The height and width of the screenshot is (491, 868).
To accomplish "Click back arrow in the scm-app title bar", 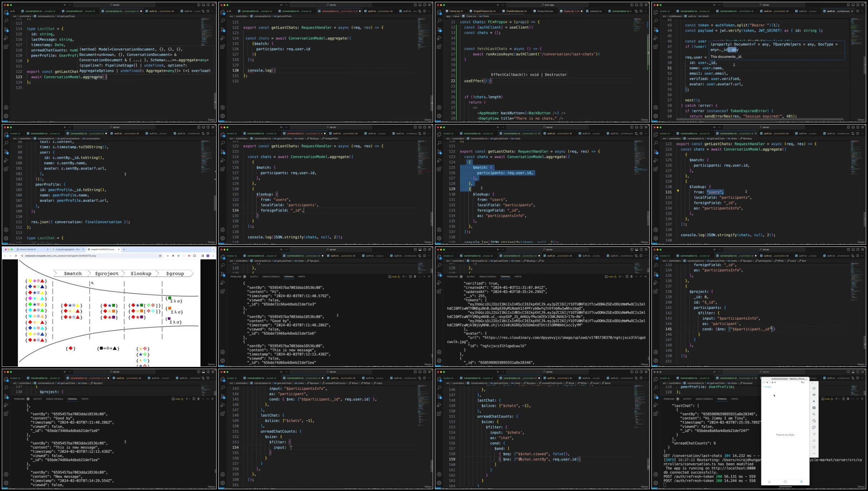I will (x=498, y=5).
